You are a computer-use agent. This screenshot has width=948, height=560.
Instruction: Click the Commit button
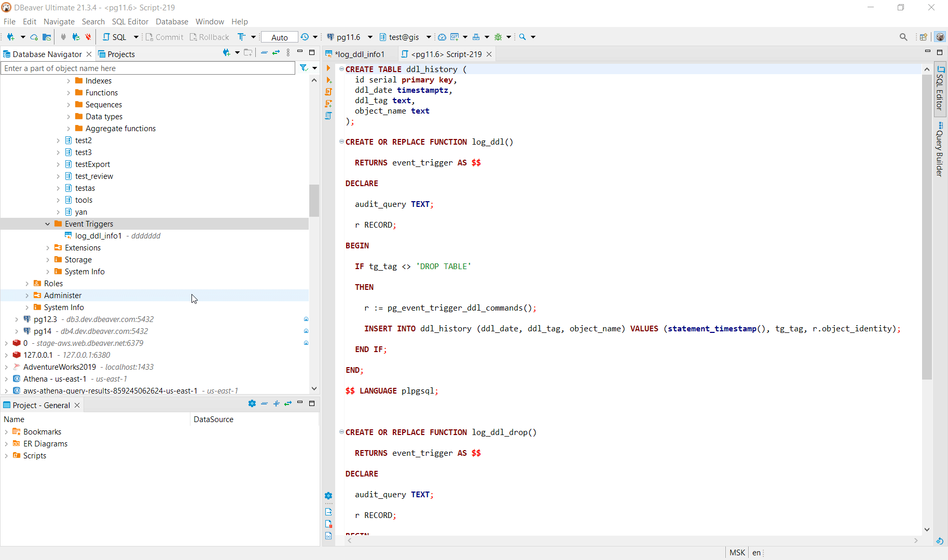pos(164,37)
